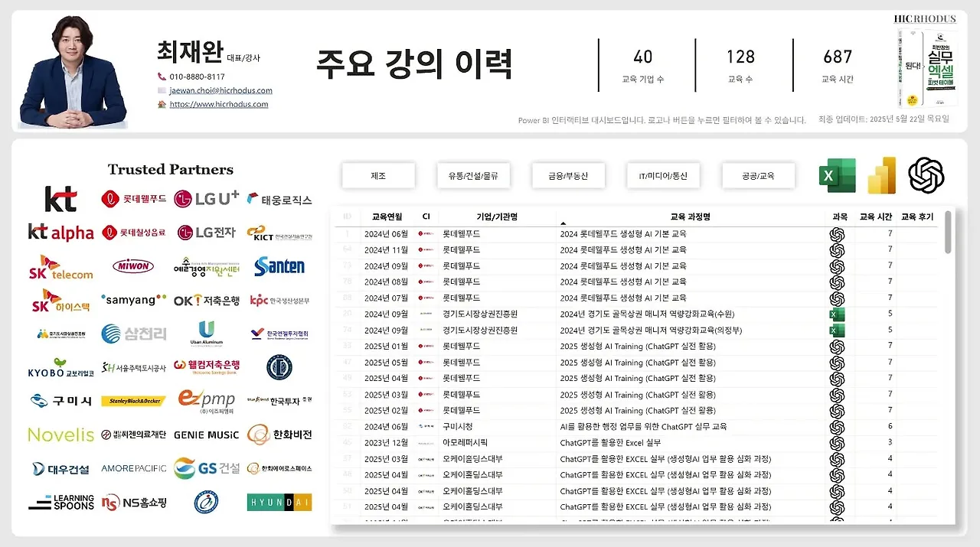Click the 40 교육 기업 수 card
980x547 pixels.
tap(643, 64)
